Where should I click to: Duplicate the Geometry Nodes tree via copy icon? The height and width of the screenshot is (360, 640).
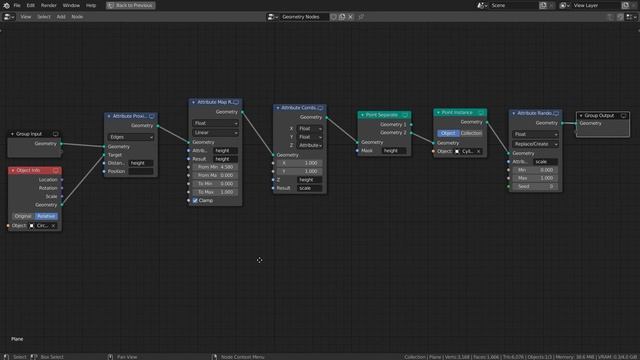(342, 17)
